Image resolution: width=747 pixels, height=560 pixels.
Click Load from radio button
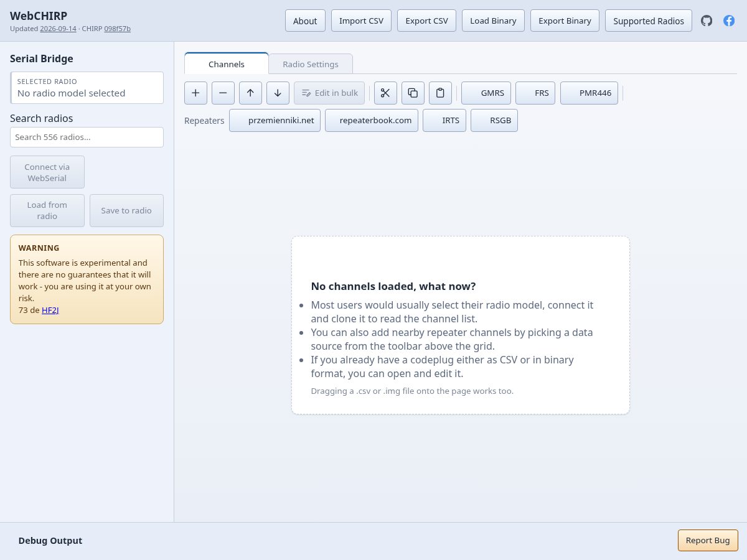[47, 210]
